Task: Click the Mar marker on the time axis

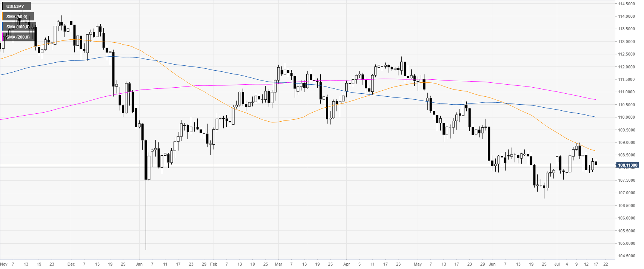Action: coord(278,264)
